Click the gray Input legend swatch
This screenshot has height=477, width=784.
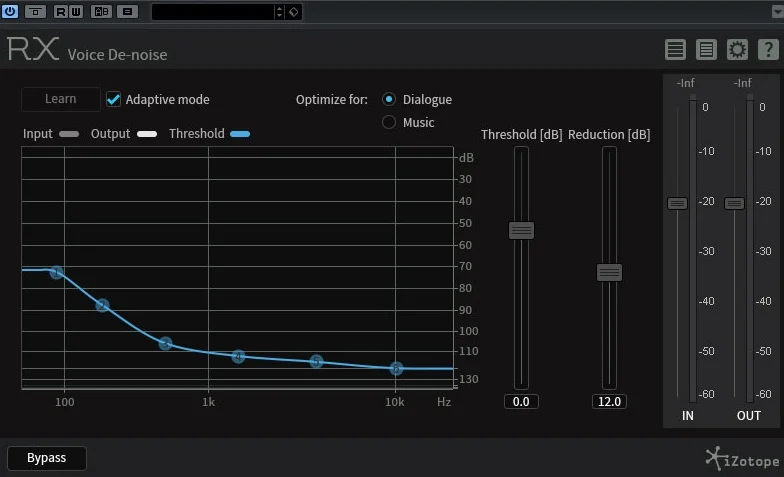pyautogui.click(x=68, y=134)
